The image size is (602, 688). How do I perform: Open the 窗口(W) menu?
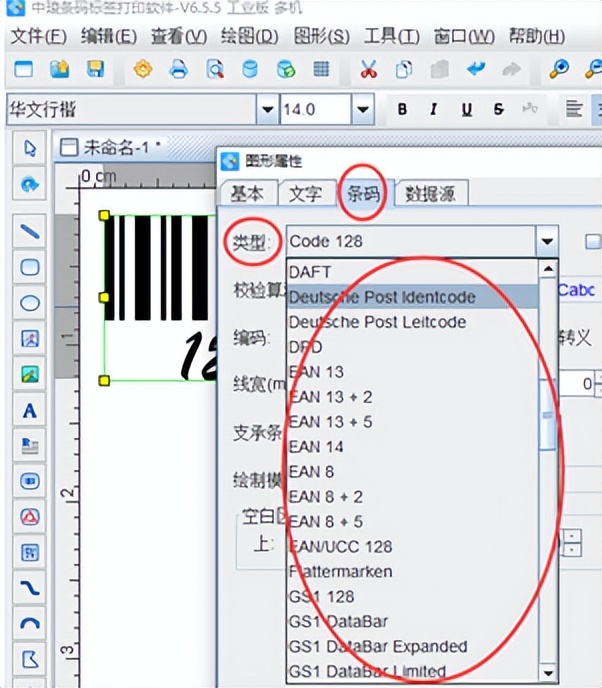click(x=464, y=36)
